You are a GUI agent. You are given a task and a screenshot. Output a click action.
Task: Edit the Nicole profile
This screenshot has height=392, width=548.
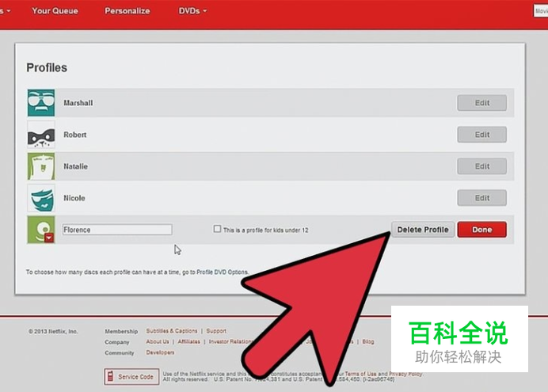(x=482, y=198)
